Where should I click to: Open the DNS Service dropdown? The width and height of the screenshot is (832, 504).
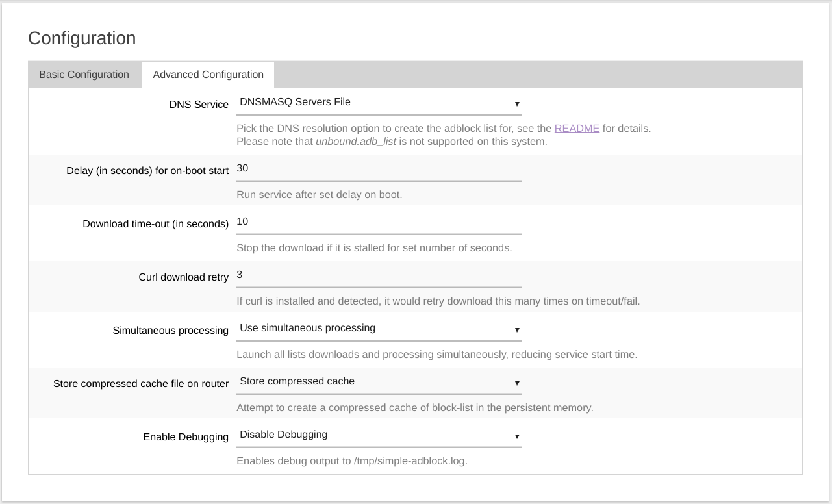pos(378,103)
